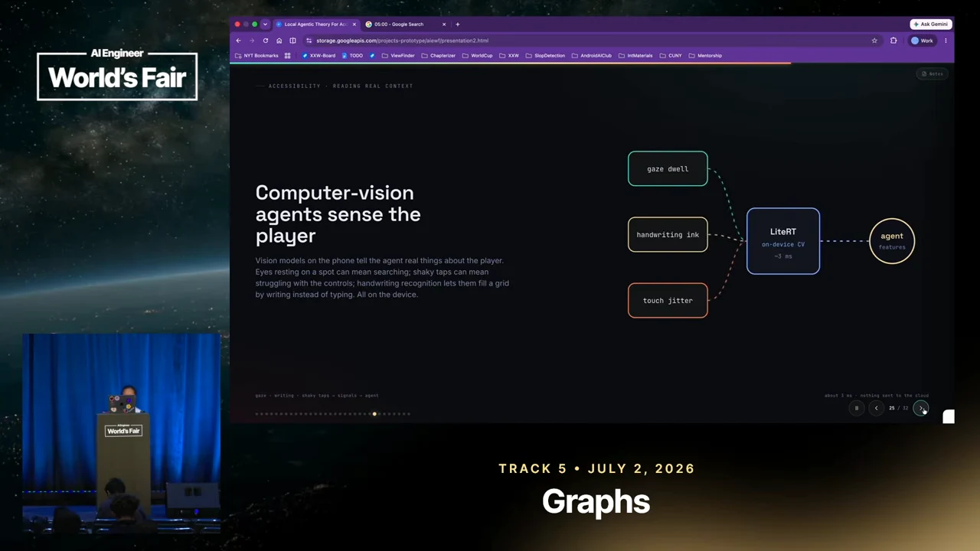The height and width of the screenshot is (551, 980).
Task: Click the agent features circle node
Action: point(892,241)
